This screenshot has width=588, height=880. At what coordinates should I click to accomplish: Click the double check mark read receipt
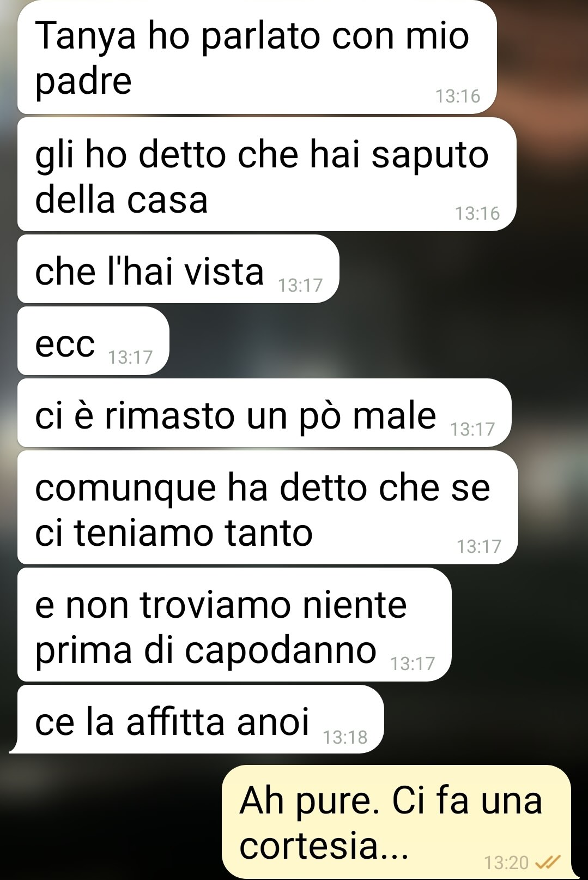[x=548, y=862]
